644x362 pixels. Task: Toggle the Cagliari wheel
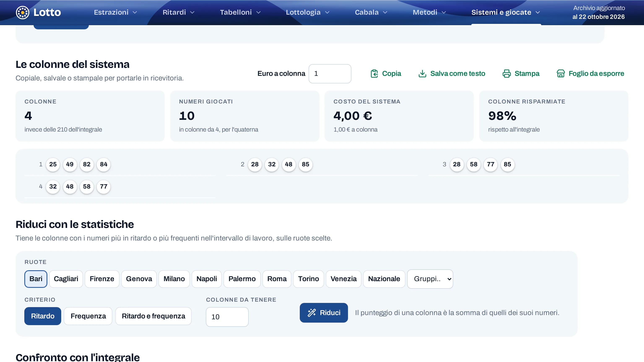click(x=66, y=279)
